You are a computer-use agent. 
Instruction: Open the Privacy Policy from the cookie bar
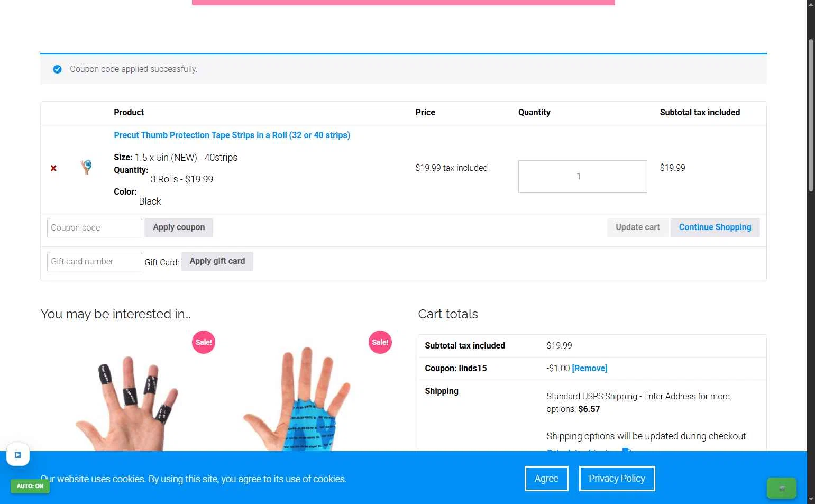(x=617, y=479)
